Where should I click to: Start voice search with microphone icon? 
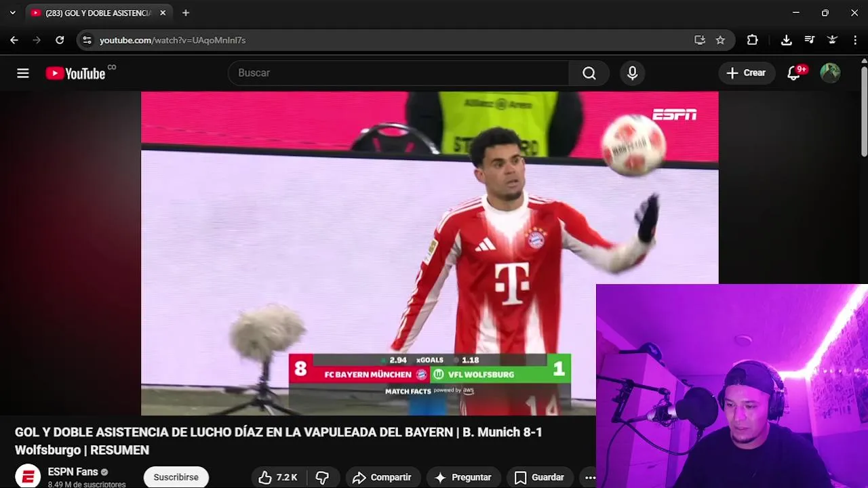click(632, 73)
